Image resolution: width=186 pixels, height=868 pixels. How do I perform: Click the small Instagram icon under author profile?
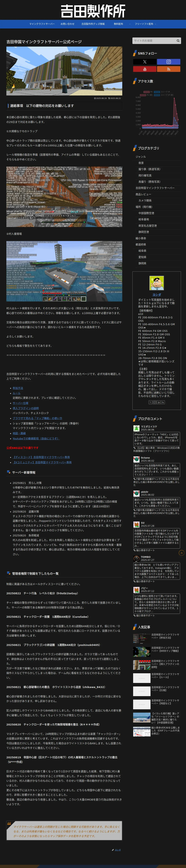coord(155,402)
